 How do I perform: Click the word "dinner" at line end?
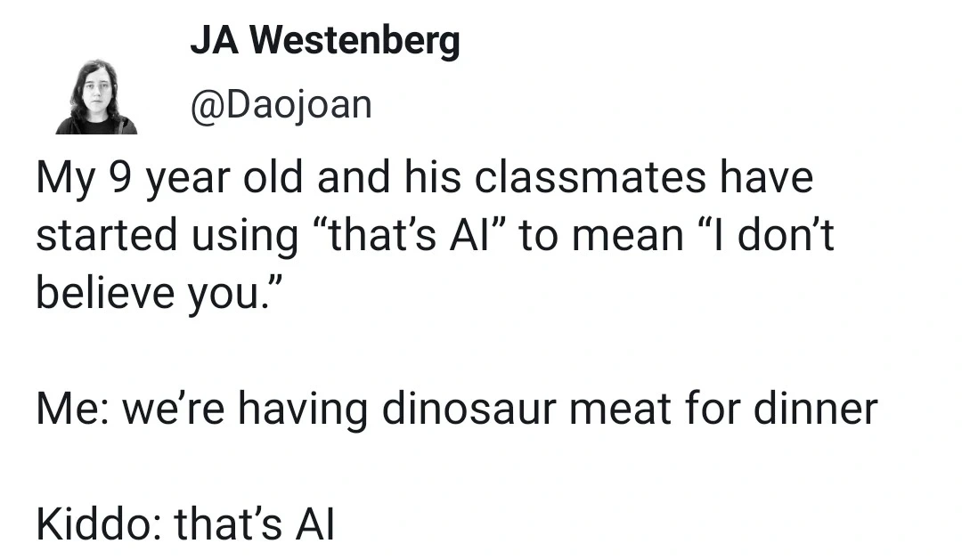click(x=815, y=410)
